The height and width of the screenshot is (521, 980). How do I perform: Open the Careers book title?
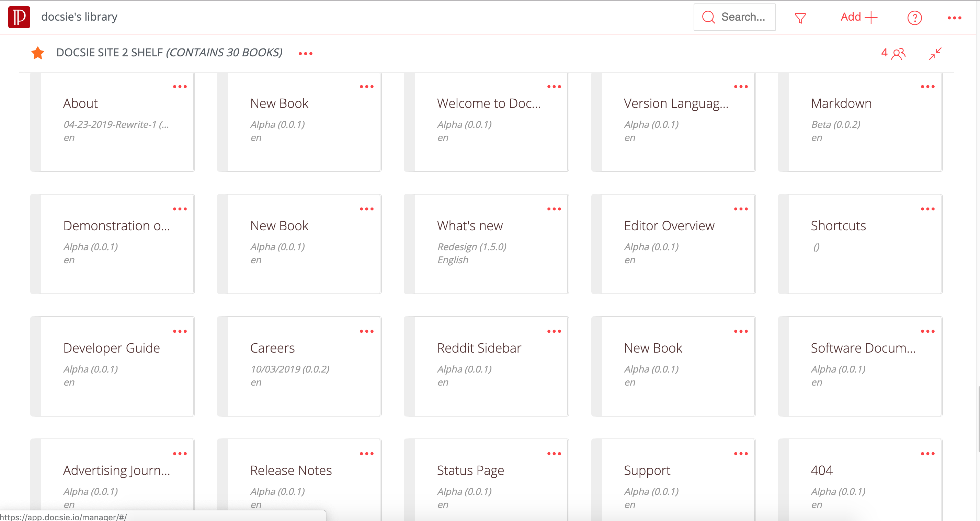(272, 348)
